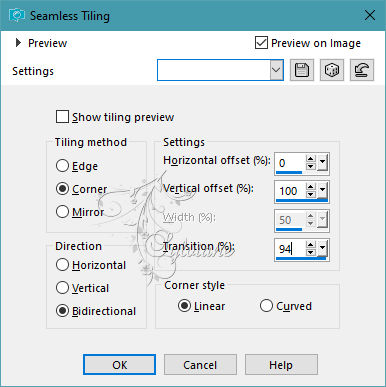
Task: Save the current preset with disk icon
Action: pos(302,70)
